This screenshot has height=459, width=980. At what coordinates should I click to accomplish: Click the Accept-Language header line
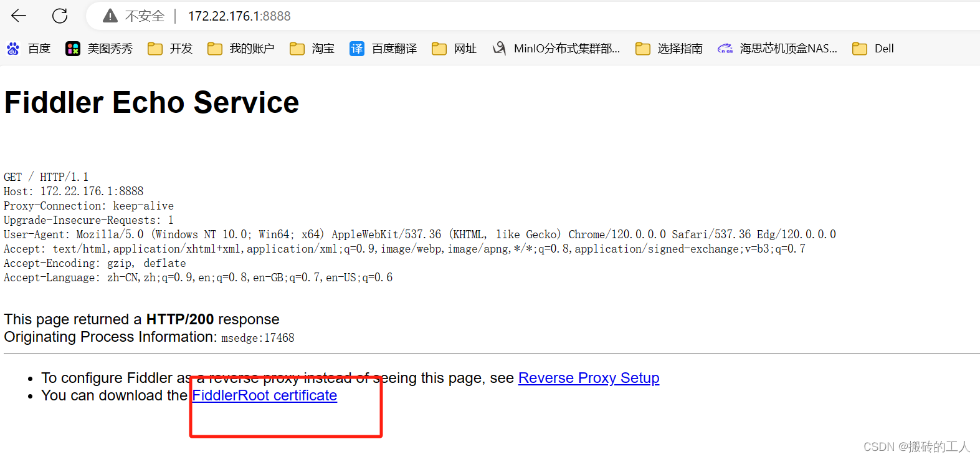point(198,278)
